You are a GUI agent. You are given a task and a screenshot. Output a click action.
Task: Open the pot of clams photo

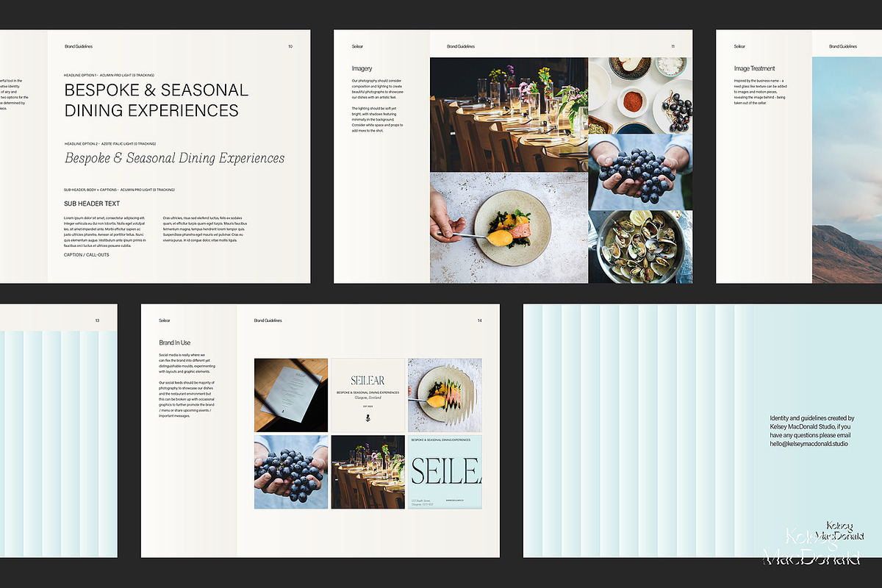(x=640, y=247)
